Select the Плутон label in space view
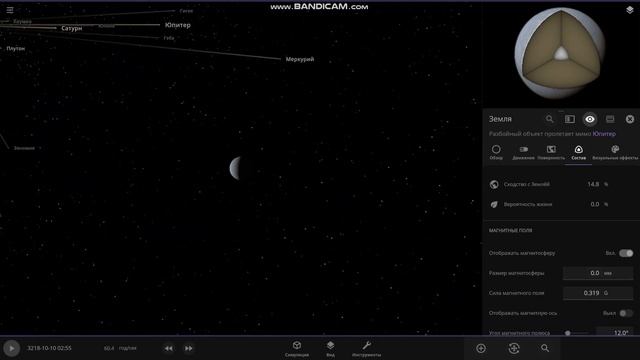The height and width of the screenshot is (360, 640). pyautogui.click(x=16, y=48)
